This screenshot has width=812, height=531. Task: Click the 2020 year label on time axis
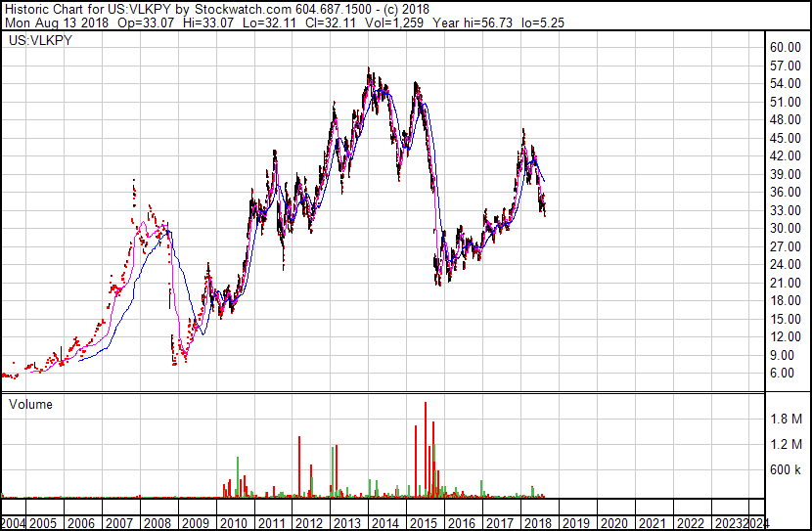pyautogui.click(x=614, y=523)
